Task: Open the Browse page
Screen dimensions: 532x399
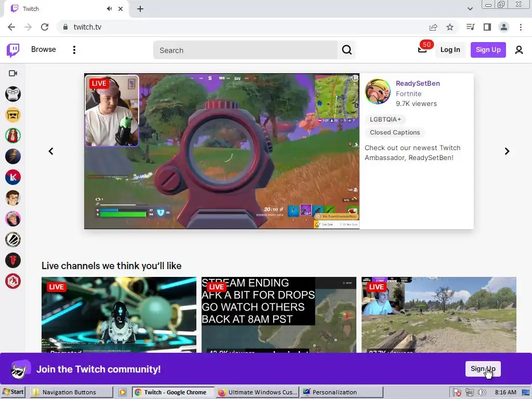Action: (44, 49)
